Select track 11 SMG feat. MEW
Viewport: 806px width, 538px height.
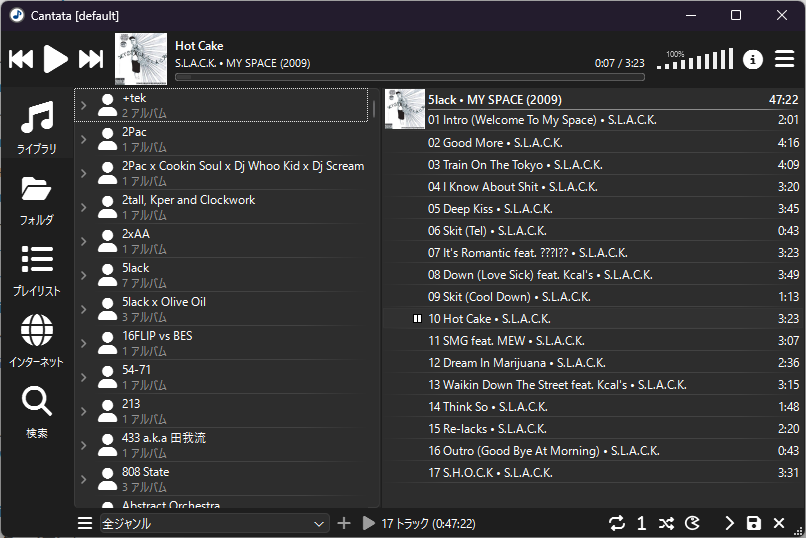592,341
